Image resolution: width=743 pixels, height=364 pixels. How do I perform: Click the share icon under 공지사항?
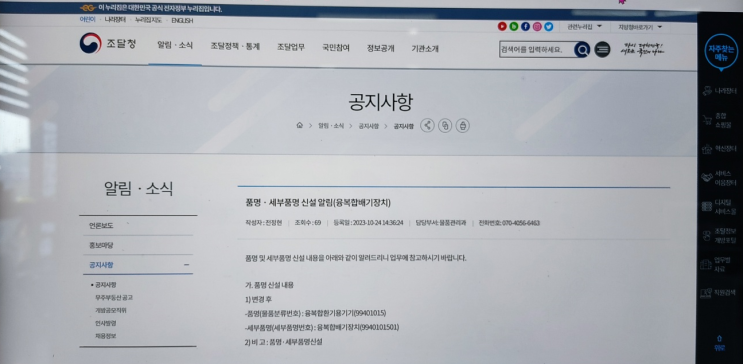[427, 126]
